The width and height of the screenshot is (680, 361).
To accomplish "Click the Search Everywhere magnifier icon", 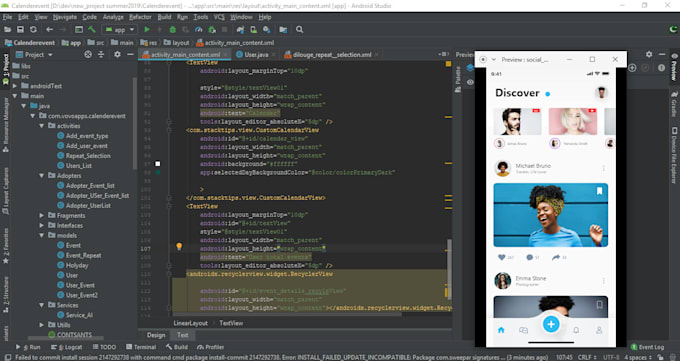I will [x=299, y=30].
